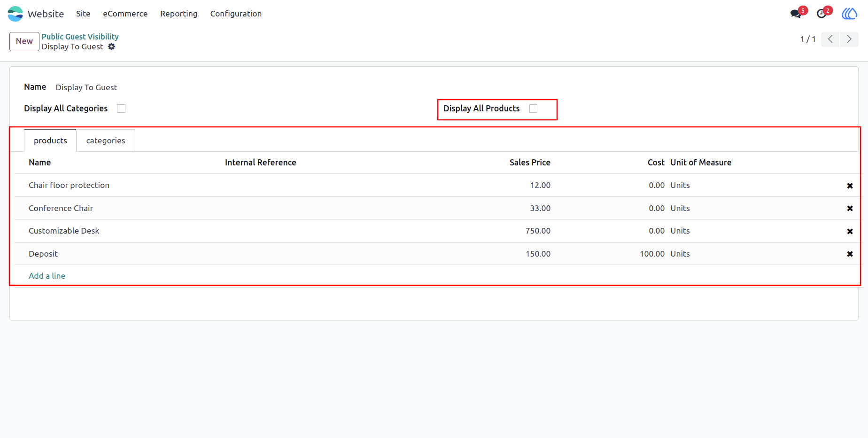Remove the Conference Chair row

850,208
